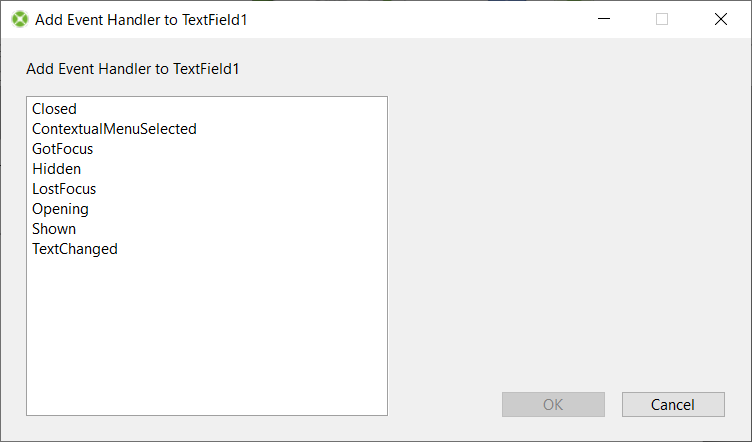Click the heading label above the event list

(x=133, y=69)
